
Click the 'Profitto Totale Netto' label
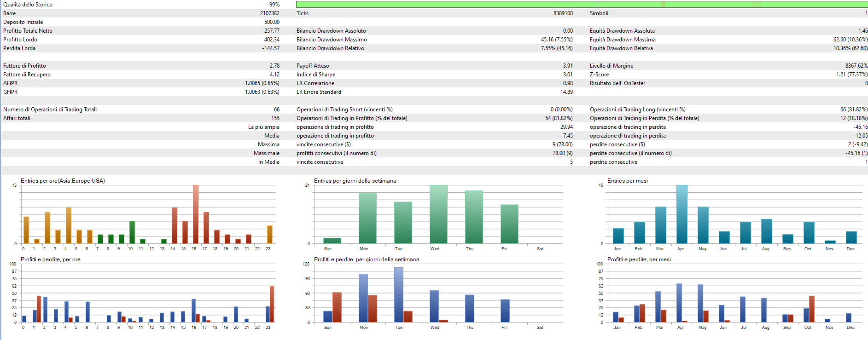28,31
